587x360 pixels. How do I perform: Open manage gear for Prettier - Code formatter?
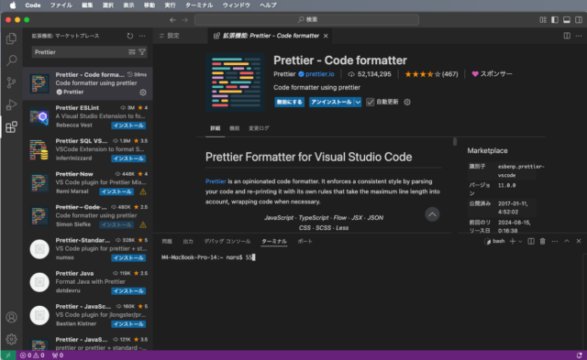point(143,92)
